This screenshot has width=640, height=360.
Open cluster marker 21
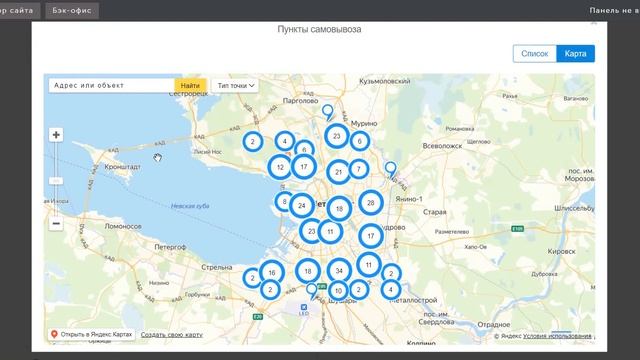tap(338, 172)
